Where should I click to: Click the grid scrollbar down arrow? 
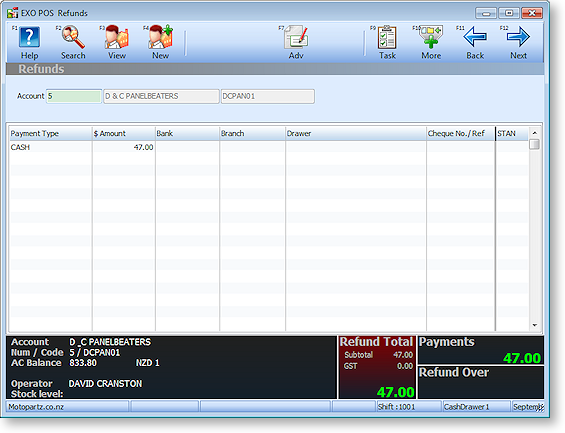(x=535, y=325)
